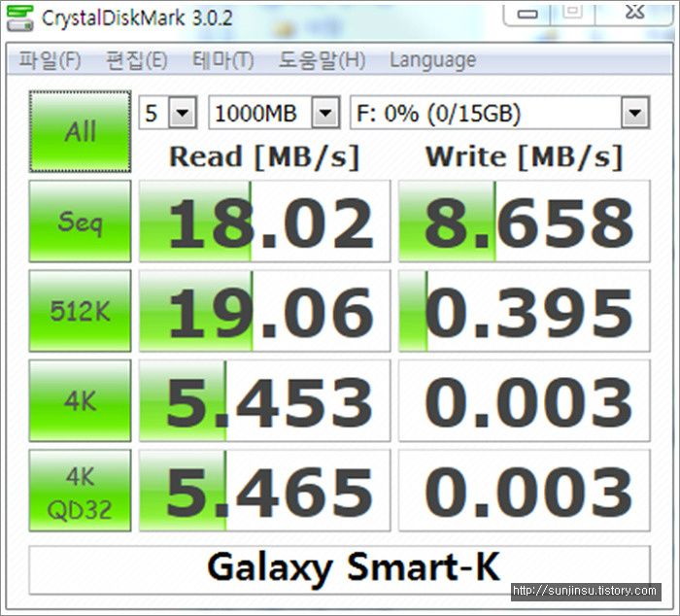Open the 테마(T) menu

coord(222,60)
